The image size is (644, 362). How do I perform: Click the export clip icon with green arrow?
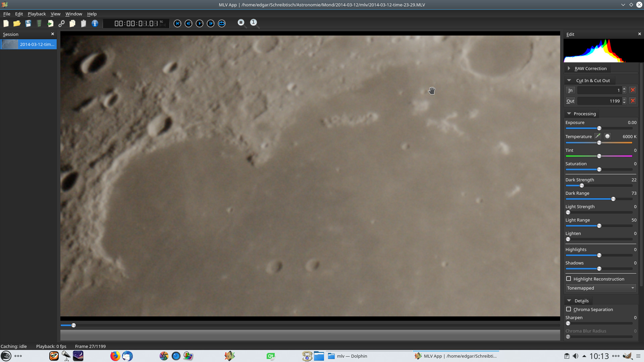click(x=50, y=23)
